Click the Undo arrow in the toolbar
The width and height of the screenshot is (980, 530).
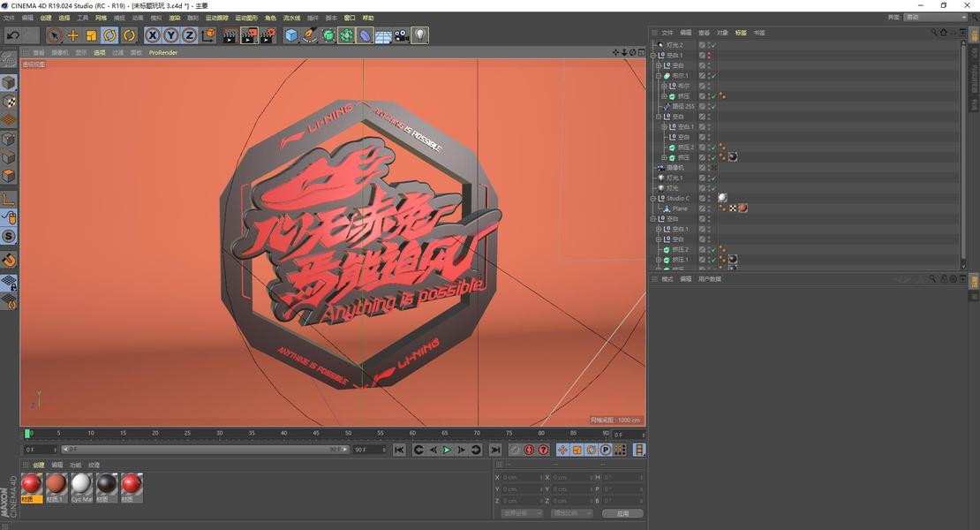[12, 35]
